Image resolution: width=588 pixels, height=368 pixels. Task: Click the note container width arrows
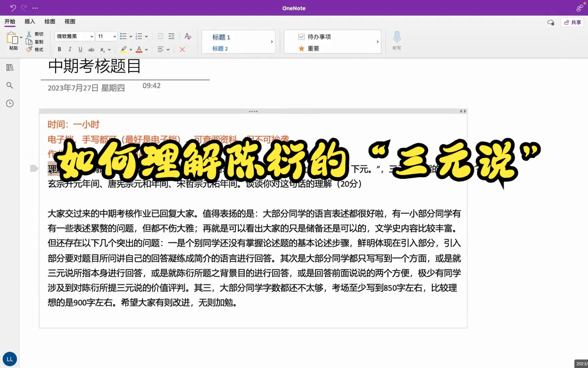click(x=463, y=111)
